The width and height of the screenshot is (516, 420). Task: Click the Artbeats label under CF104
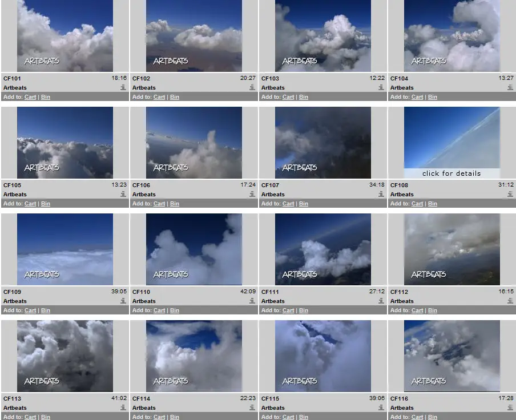pyautogui.click(x=402, y=88)
